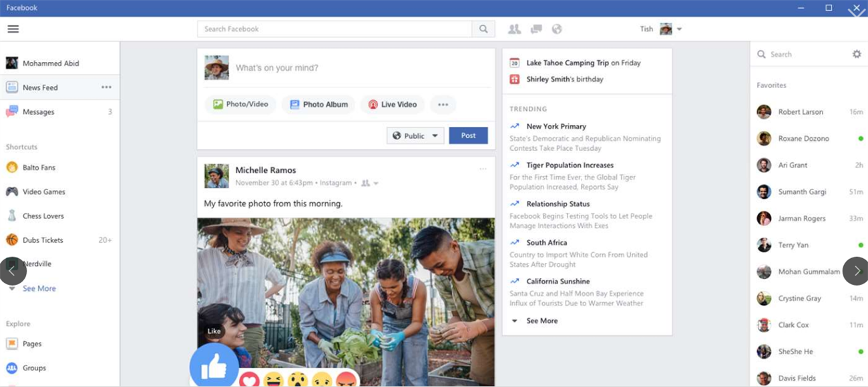Click the chat Search field
Screen dimensions: 868x387
tap(801, 54)
